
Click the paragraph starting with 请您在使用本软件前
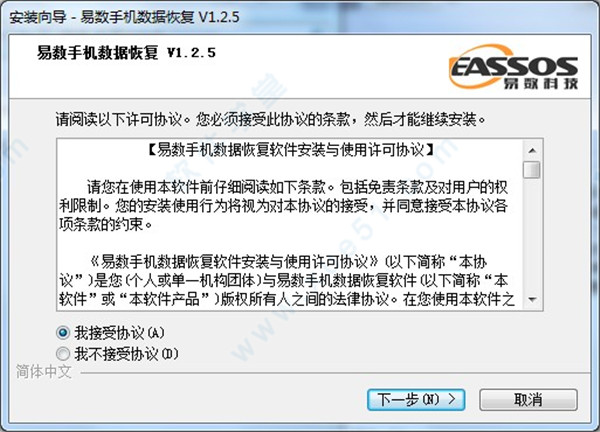tap(283, 206)
